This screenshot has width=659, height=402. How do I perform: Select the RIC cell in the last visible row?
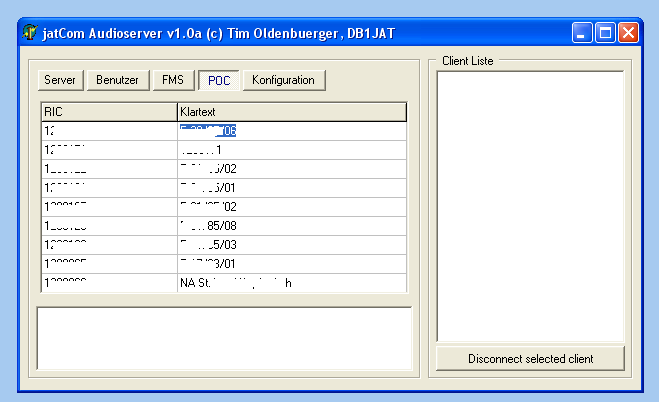(x=108, y=282)
